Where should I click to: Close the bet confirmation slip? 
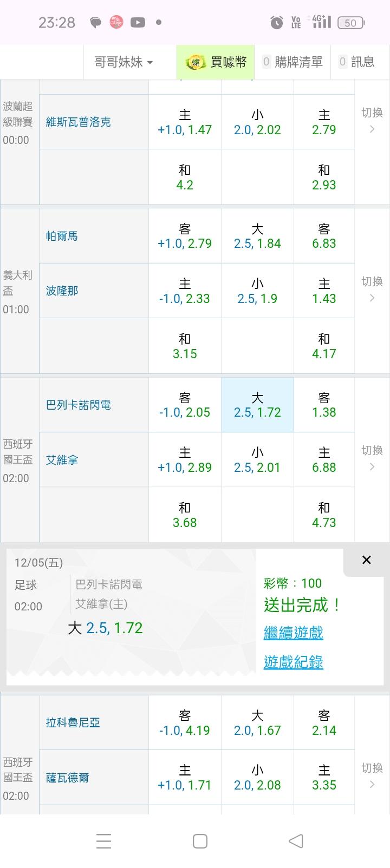coord(367,560)
